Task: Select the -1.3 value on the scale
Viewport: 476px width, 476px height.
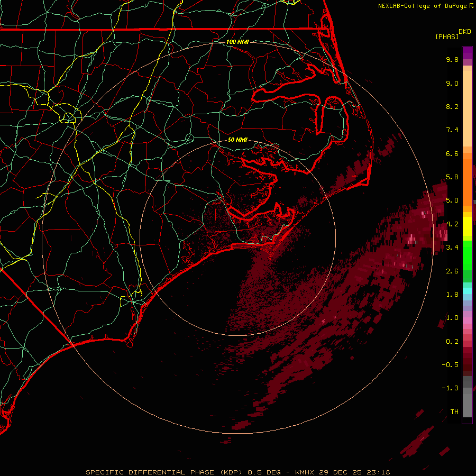Action: pos(450,388)
